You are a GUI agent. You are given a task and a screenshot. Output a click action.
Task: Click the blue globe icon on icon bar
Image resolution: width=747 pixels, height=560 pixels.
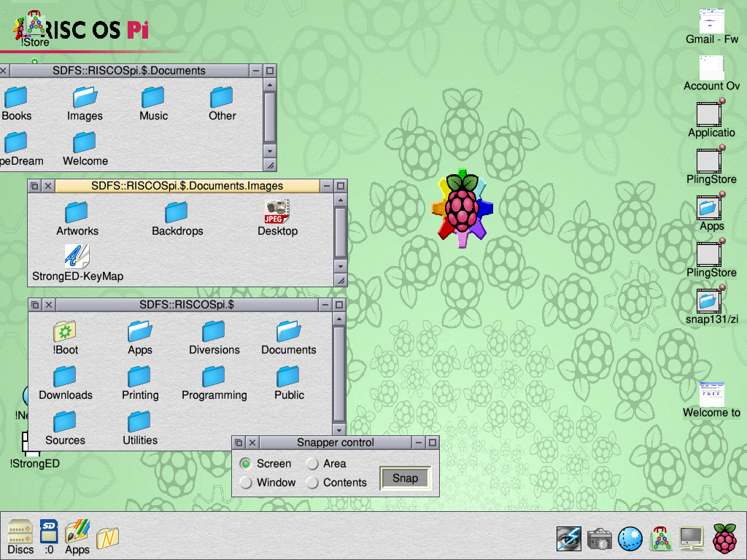click(630, 539)
